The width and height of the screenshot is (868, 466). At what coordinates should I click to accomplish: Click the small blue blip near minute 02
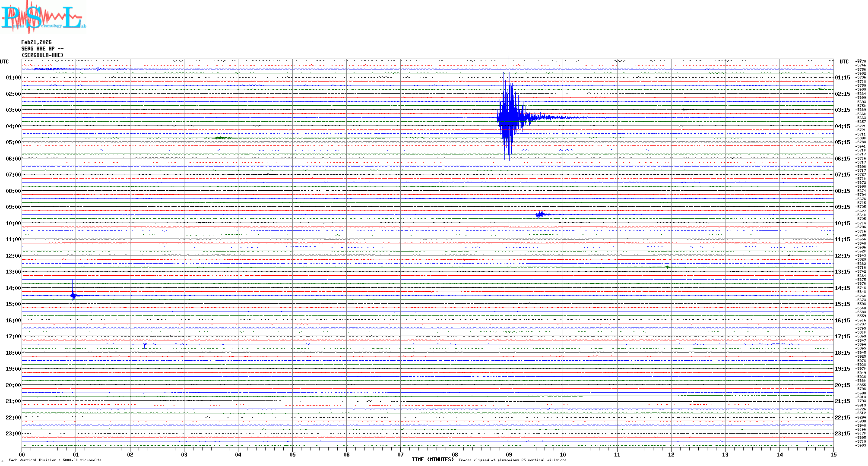145,345
